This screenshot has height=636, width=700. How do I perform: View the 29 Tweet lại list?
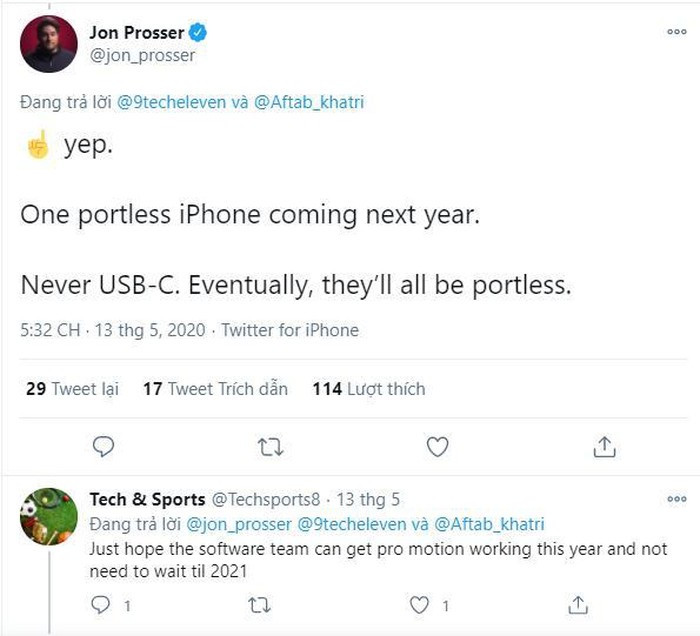coord(72,389)
